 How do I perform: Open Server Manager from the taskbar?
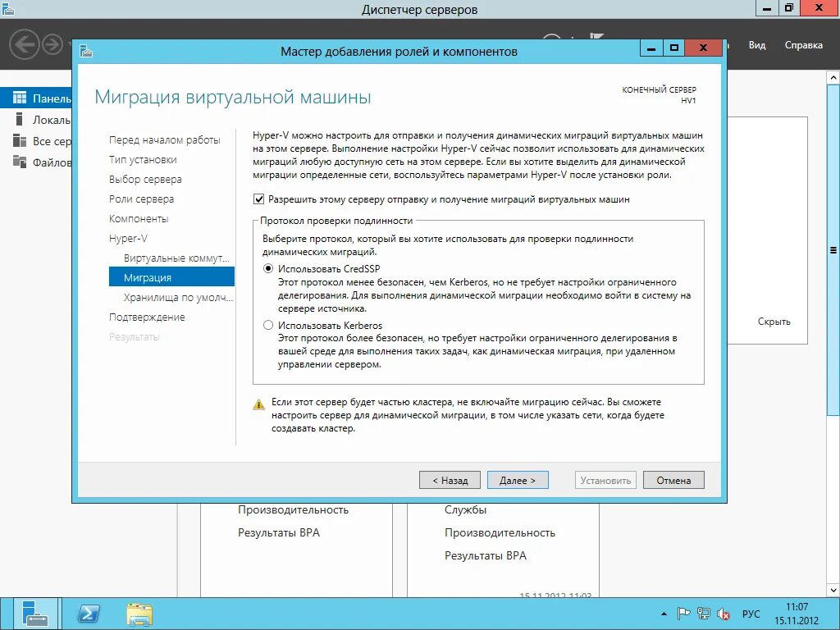[35, 614]
